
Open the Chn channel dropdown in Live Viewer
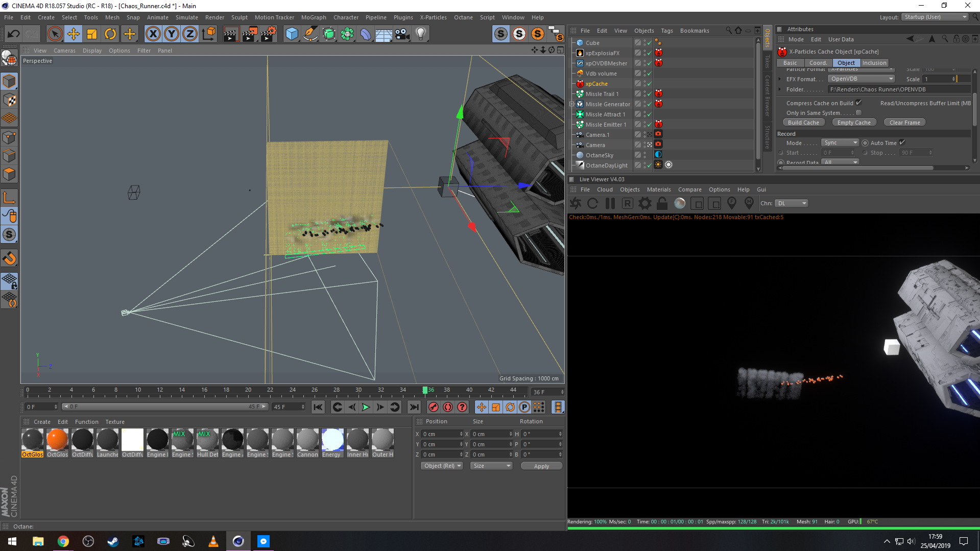pos(792,203)
